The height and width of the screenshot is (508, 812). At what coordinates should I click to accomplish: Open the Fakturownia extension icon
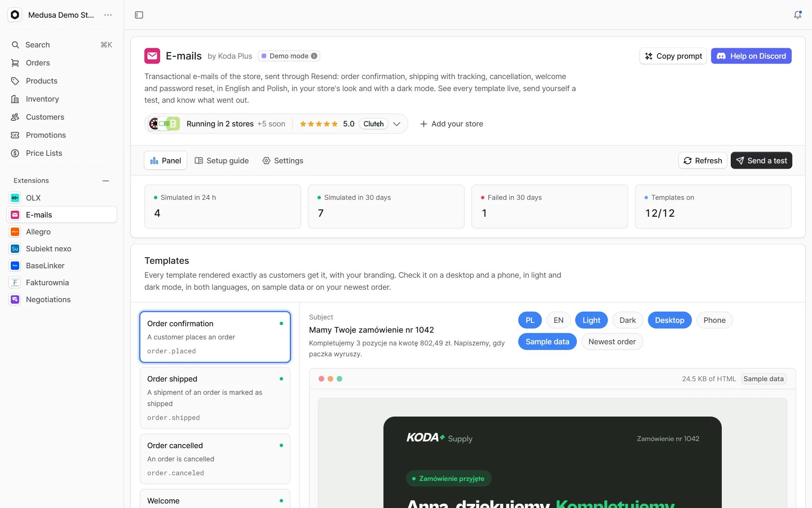(15, 283)
